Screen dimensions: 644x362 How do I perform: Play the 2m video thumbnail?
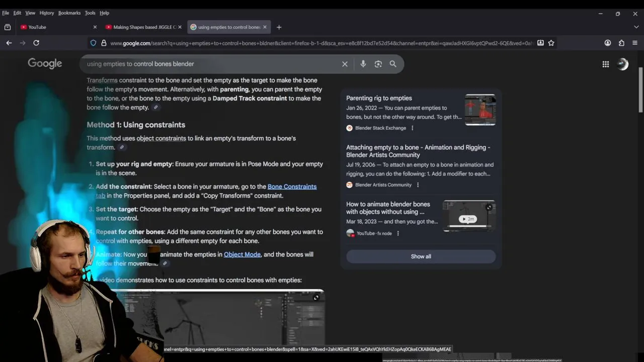469,216
